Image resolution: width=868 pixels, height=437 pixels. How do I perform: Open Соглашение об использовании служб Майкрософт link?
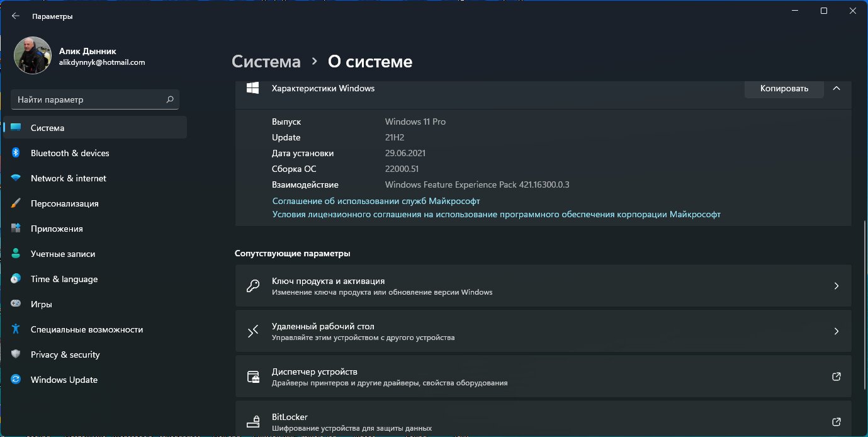click(x=376, y=201)
